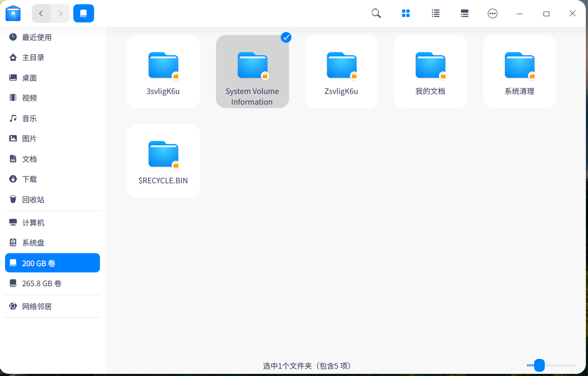Click the blue volume icon in the address bar

[x=84, y=13]
